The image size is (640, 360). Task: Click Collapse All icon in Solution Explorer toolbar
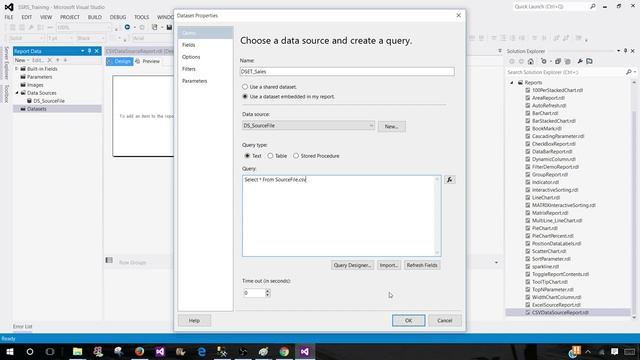pos(558,62)
